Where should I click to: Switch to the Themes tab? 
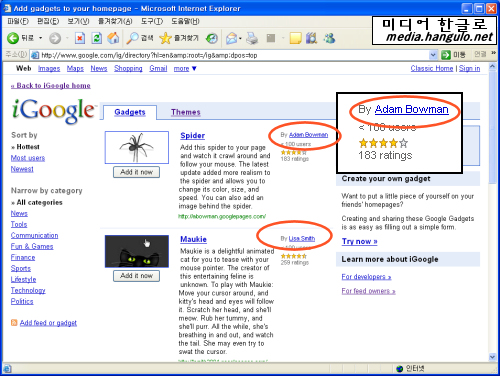tap(186, 112)
